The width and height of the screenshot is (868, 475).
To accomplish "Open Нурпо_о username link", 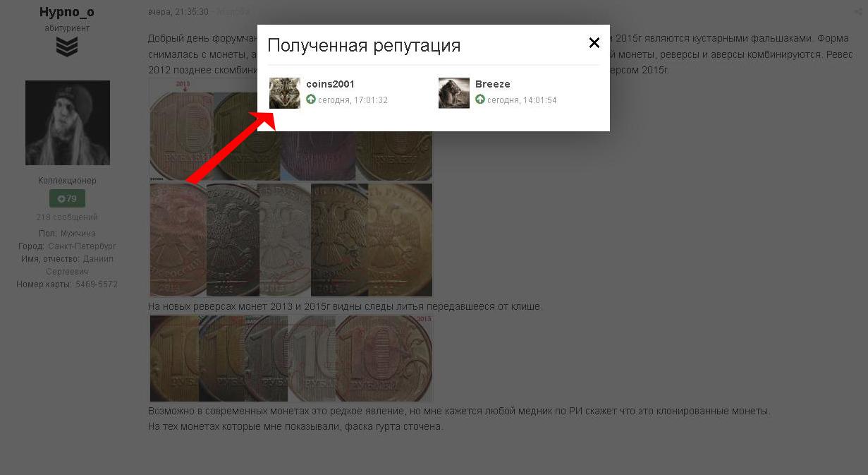I will click(67, 12).
